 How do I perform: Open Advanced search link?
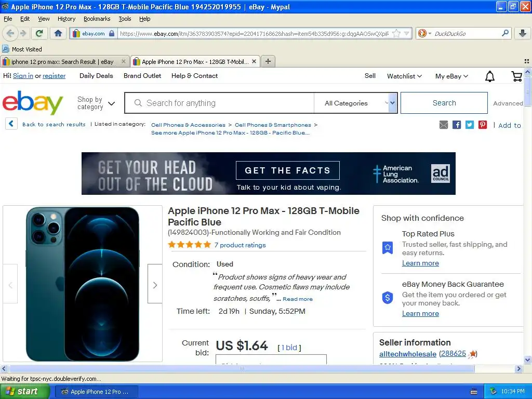(x=508, y=103)
